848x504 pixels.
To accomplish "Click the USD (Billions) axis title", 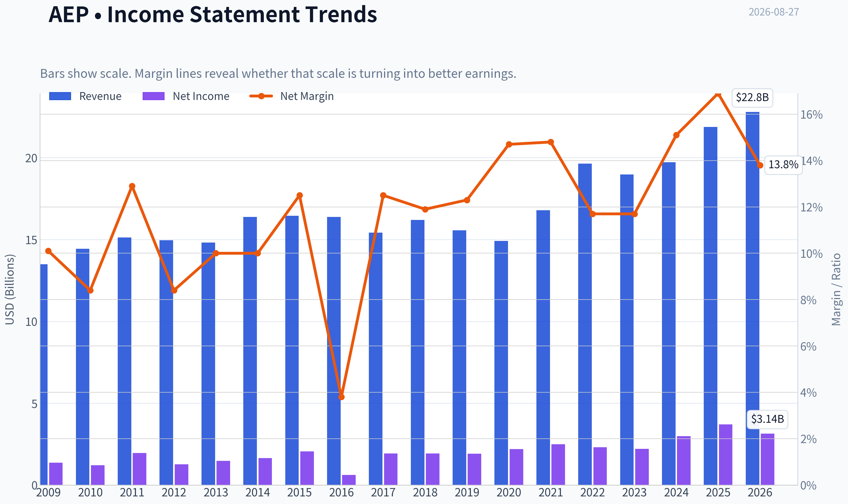I will pyautogui.click(x=10, y=289).
